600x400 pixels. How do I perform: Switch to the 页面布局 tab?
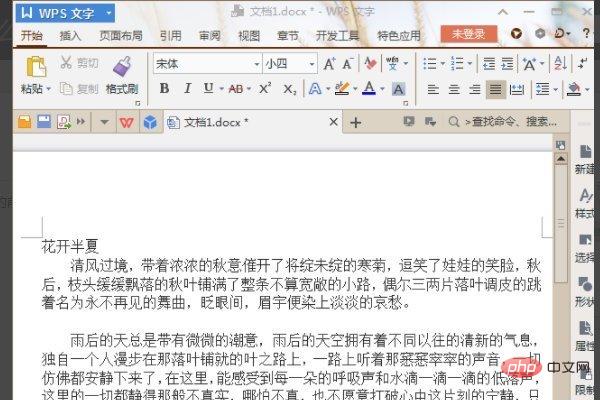[121, 36]
